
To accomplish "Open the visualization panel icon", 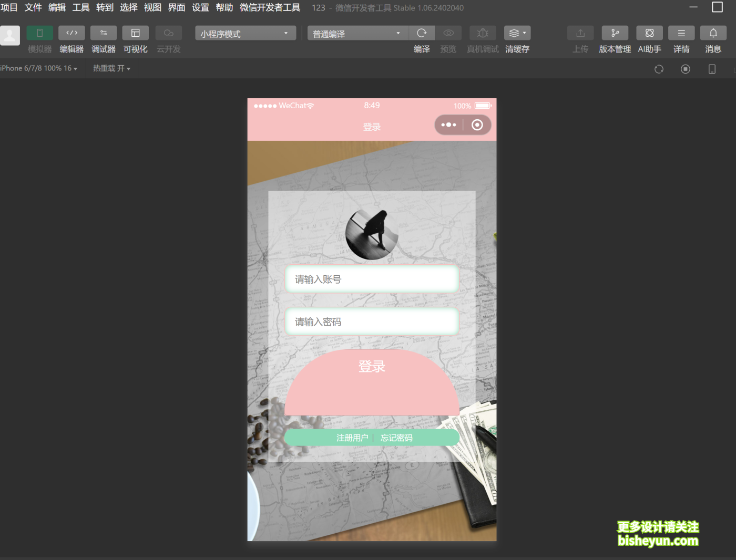I will (x=136, y=33).
